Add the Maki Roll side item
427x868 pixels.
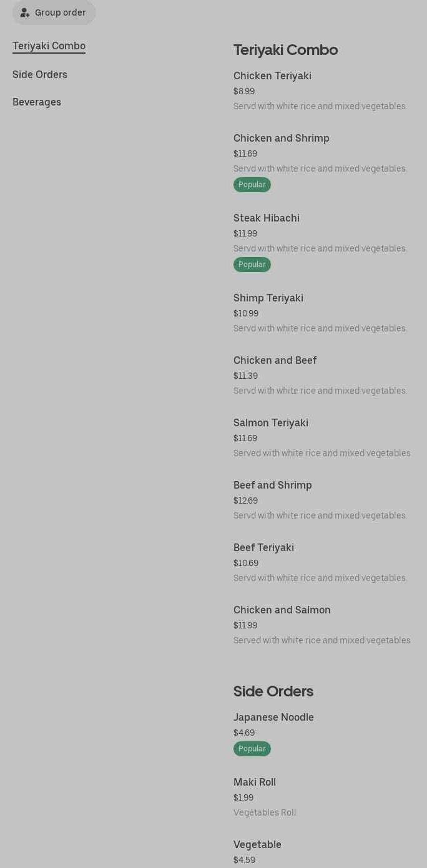pos(255,783)
